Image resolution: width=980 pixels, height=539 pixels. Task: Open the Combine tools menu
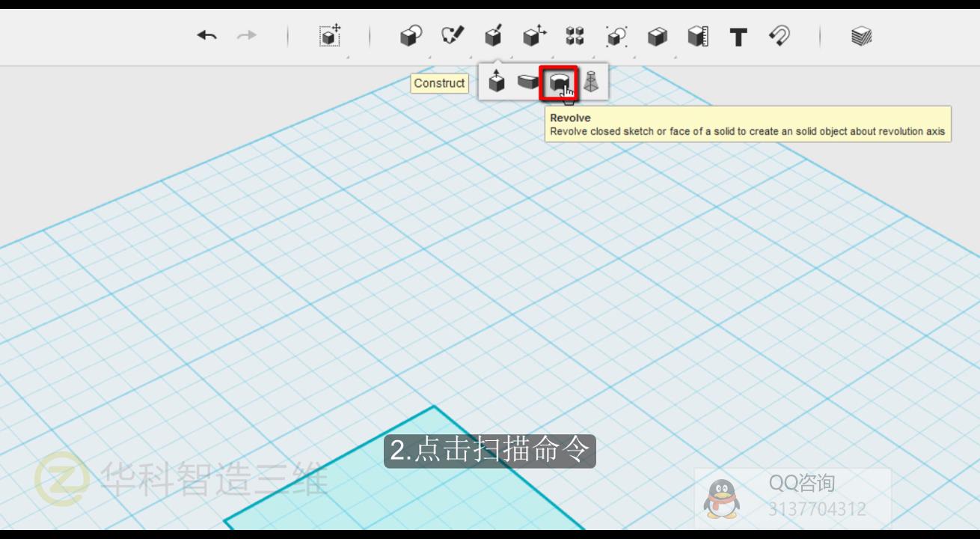coord(657,36)
